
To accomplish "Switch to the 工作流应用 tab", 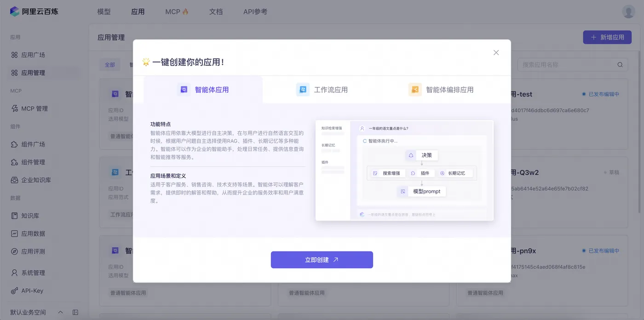I will (322, 90).
